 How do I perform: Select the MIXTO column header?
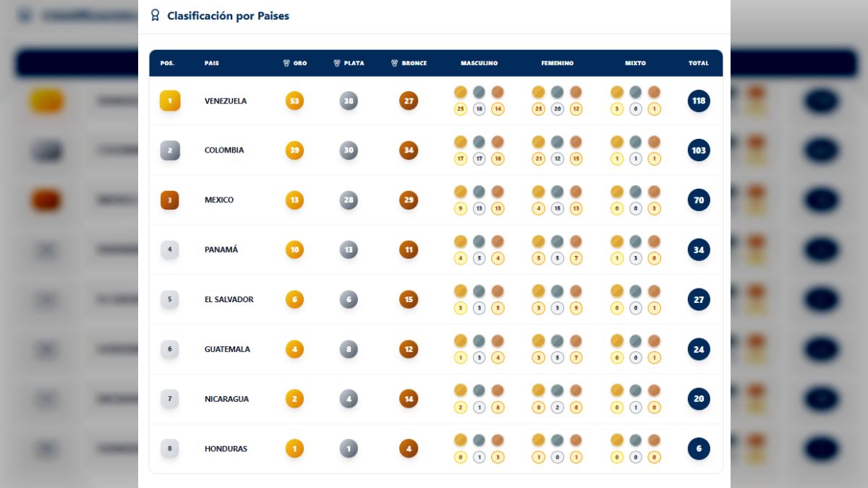[x=635, y=63]
